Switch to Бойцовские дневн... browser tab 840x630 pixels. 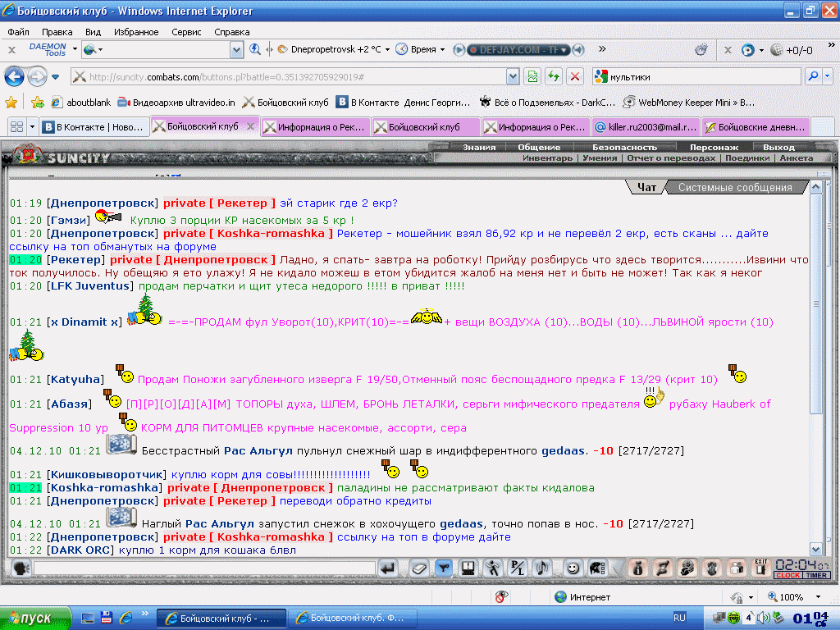756,127
